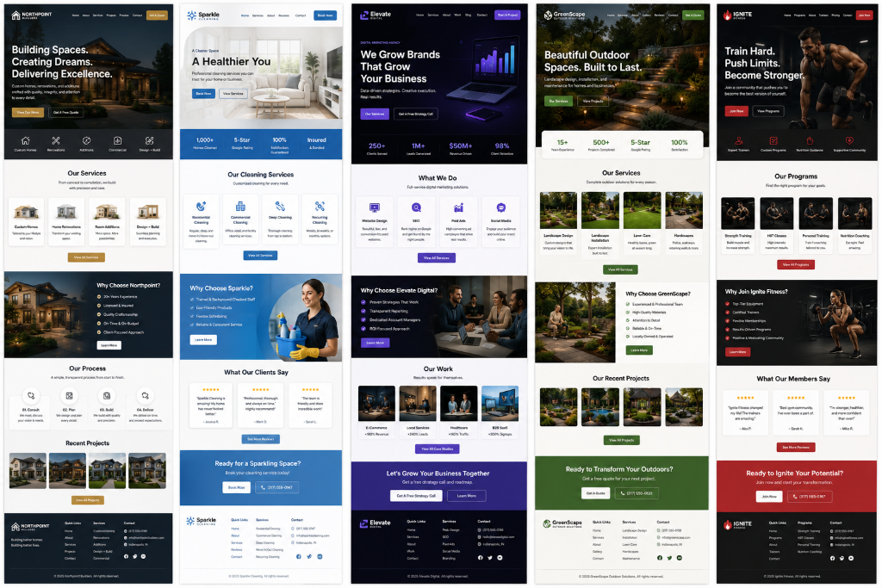Click the phone number button in GreenScape call-to-action

(637, 493)
